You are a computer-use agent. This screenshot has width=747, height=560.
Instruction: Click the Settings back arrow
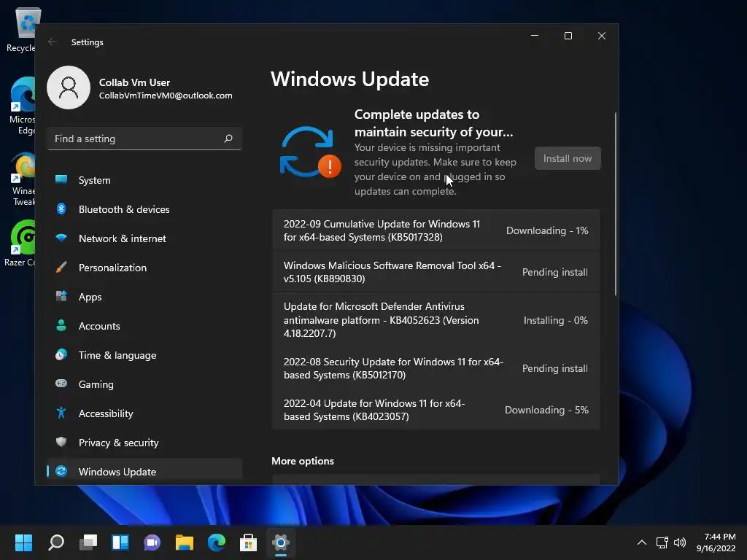coord(53,42)
